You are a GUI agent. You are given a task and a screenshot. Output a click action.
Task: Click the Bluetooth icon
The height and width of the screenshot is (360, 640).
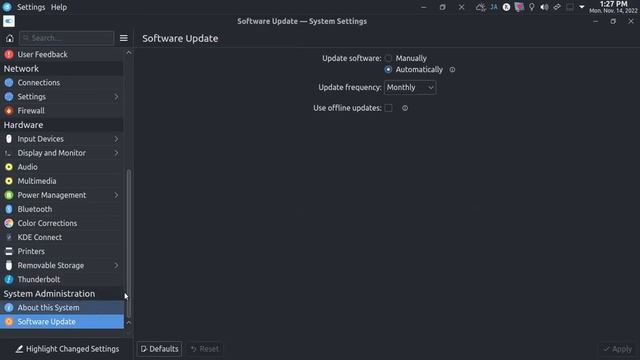(9, 209)
